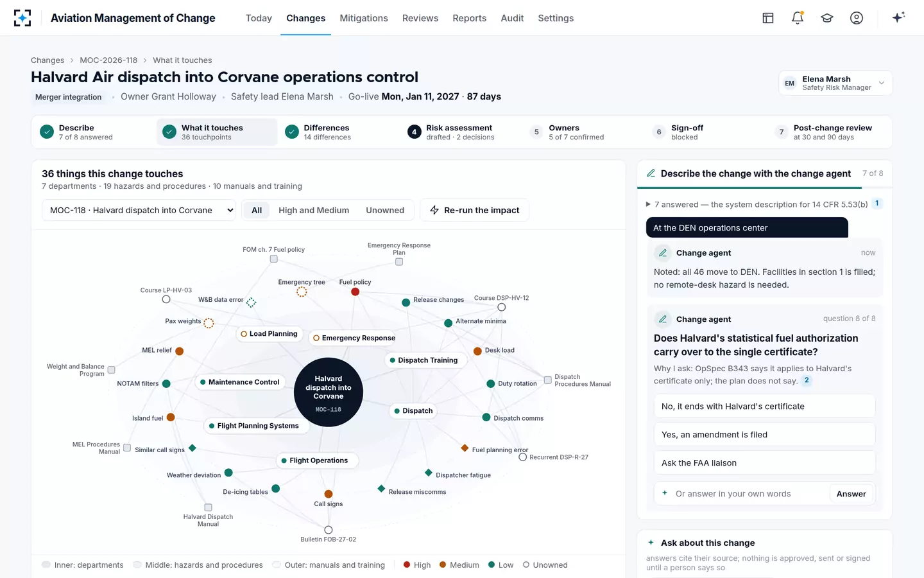Click the Dispatcher fatigue diamond node
Screen dimensions: 924x578
point(429,473)
